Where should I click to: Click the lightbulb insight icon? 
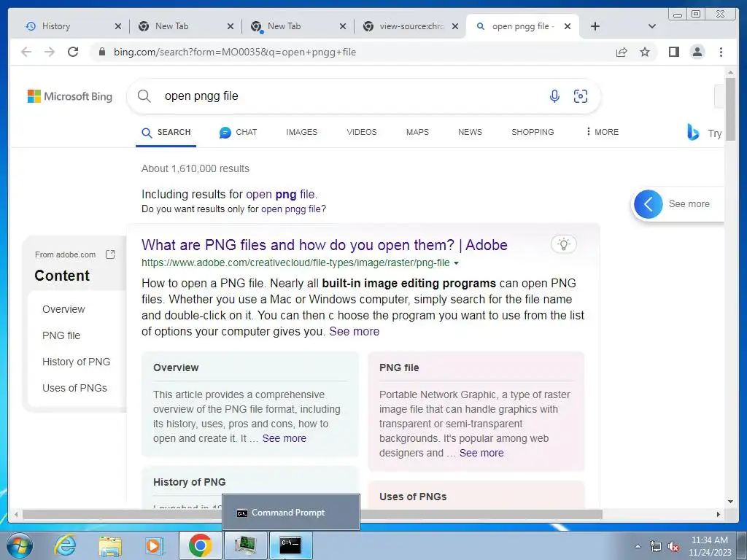click(564, 244)
